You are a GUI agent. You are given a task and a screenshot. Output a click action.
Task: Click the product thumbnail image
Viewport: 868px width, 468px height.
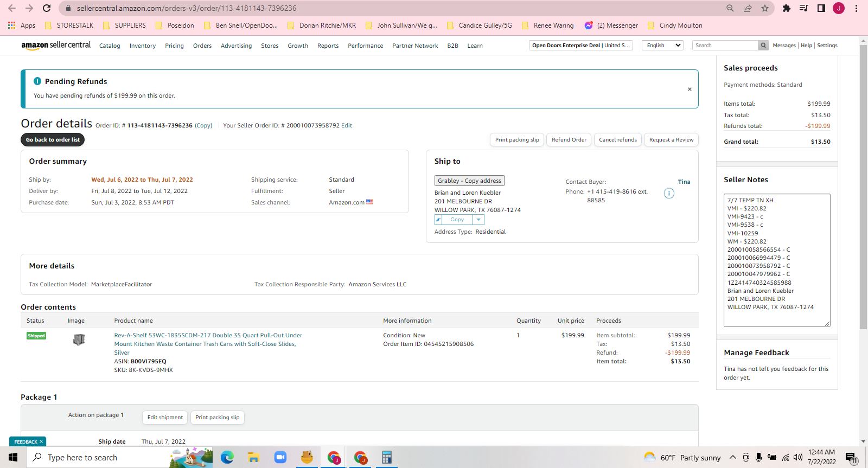click(x=79, y=340)
